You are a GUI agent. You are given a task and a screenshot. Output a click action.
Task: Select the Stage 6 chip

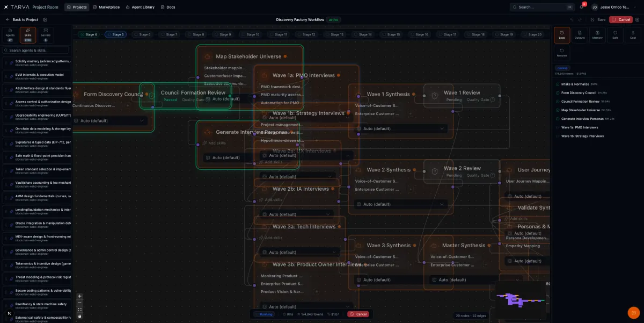click(142, 34)
